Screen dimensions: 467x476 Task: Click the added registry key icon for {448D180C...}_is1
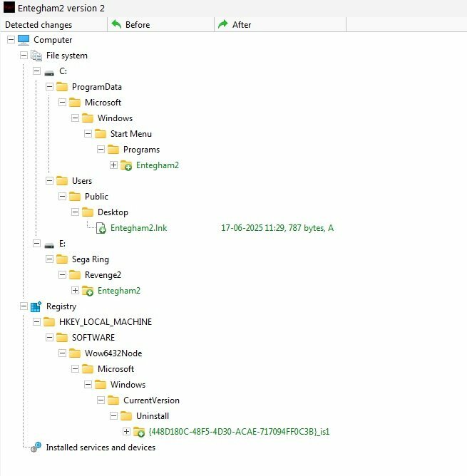pos(139,432)
